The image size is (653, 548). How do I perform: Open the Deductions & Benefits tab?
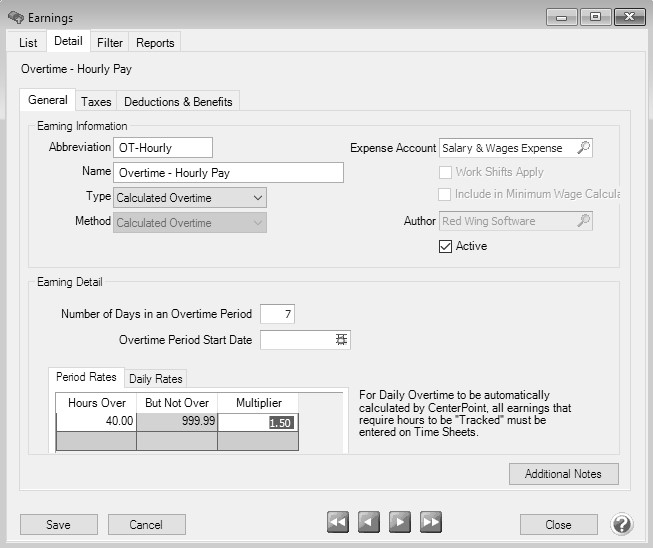(178, 101)
